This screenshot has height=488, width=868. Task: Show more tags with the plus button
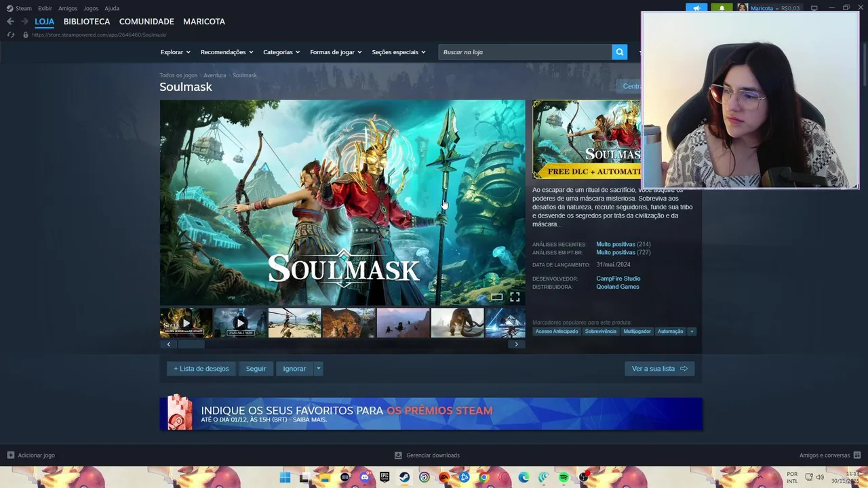click(692, 331)
